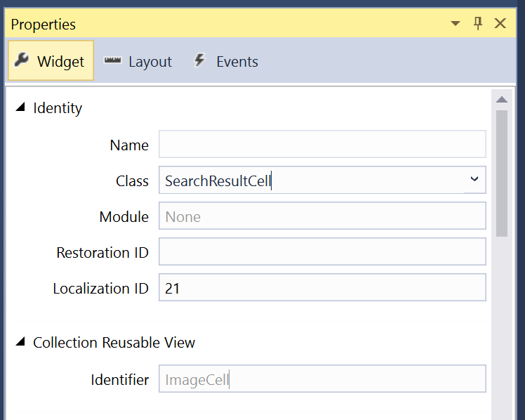Open the window position arrow menu
525x420 pixels.
coord(456,24)
